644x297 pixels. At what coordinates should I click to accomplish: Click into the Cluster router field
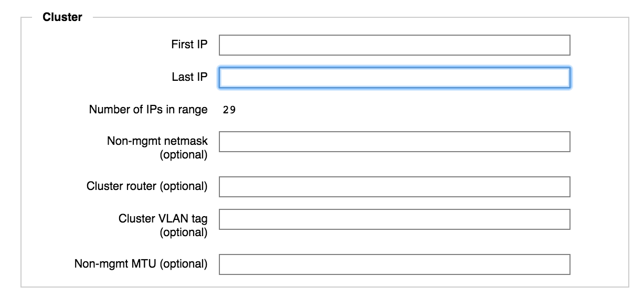(394, 187)
